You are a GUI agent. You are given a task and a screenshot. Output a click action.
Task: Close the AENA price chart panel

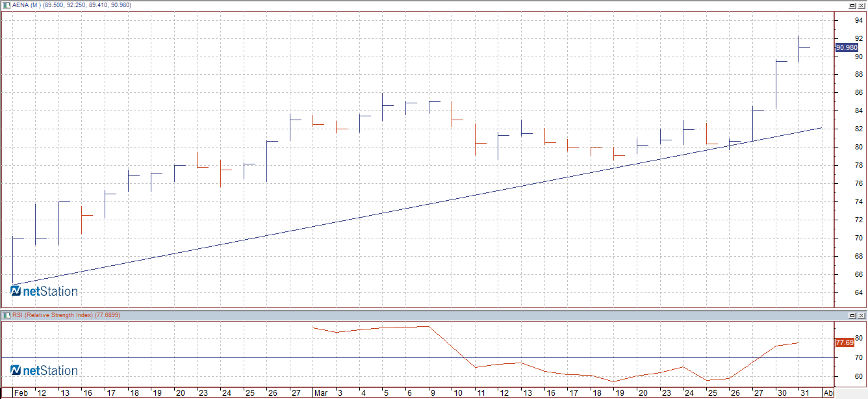[x=861, y=5]
